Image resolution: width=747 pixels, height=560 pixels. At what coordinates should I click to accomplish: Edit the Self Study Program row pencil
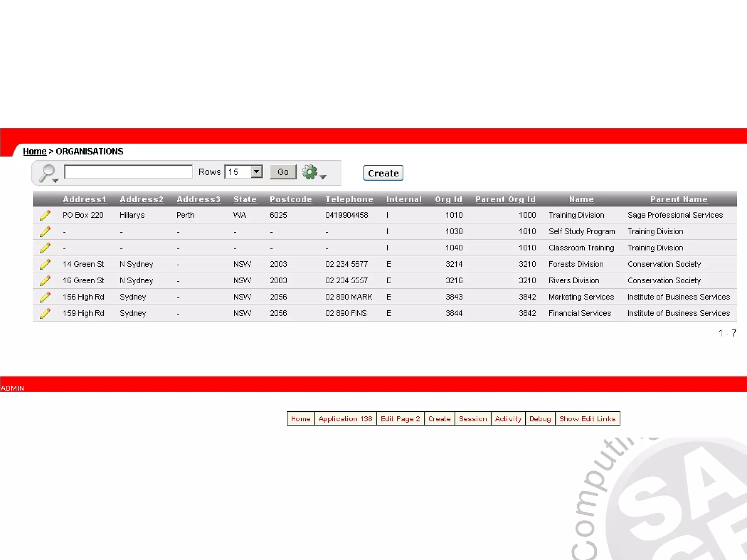45,232
